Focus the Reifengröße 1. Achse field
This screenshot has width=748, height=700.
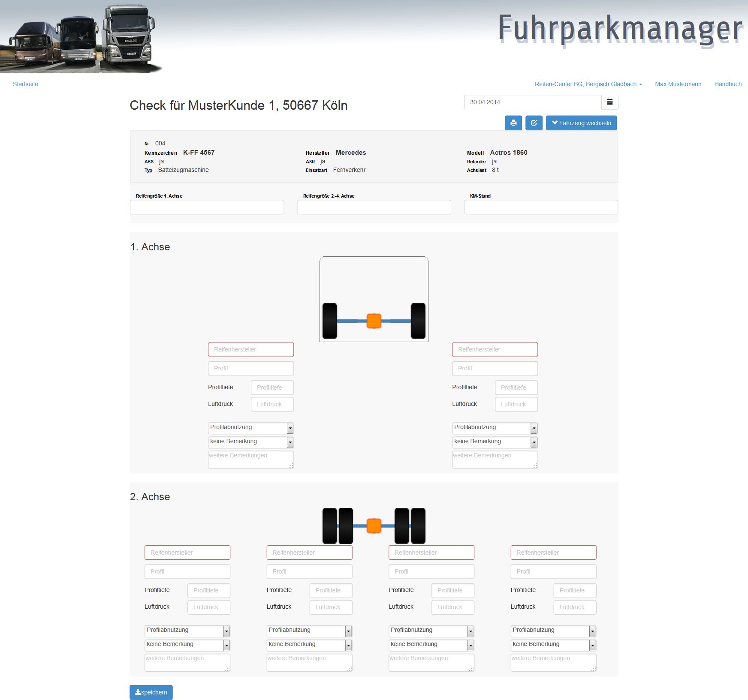(207, 207)
